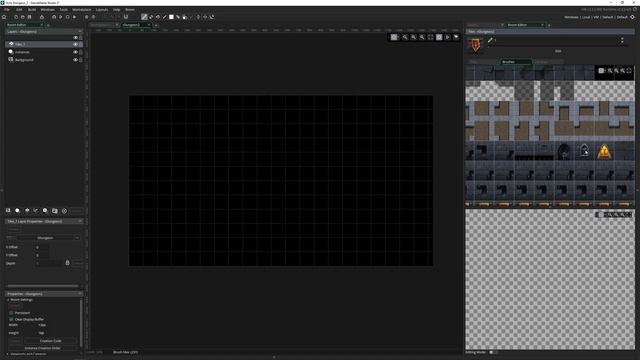Click the Rotate tile tool
The width and height of the screenshot is (640, 360).
pyautogui.click(x=212, y=17)
